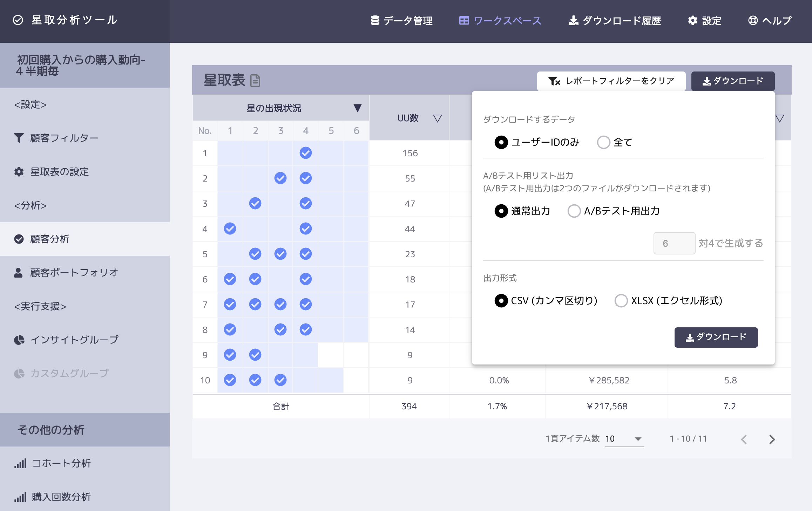
Task: Click the ダウンロード button inside the popup
Action: [716, 337]
